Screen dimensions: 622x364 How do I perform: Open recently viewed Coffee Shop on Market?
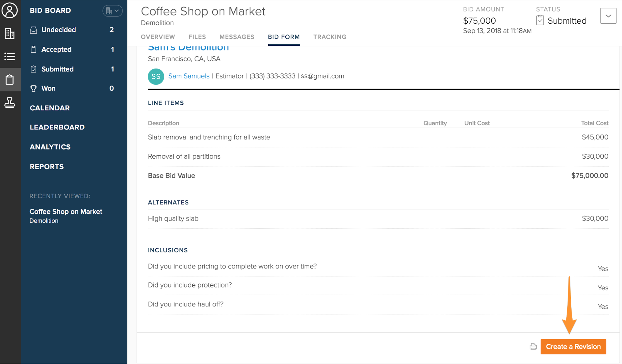point(66,212)
